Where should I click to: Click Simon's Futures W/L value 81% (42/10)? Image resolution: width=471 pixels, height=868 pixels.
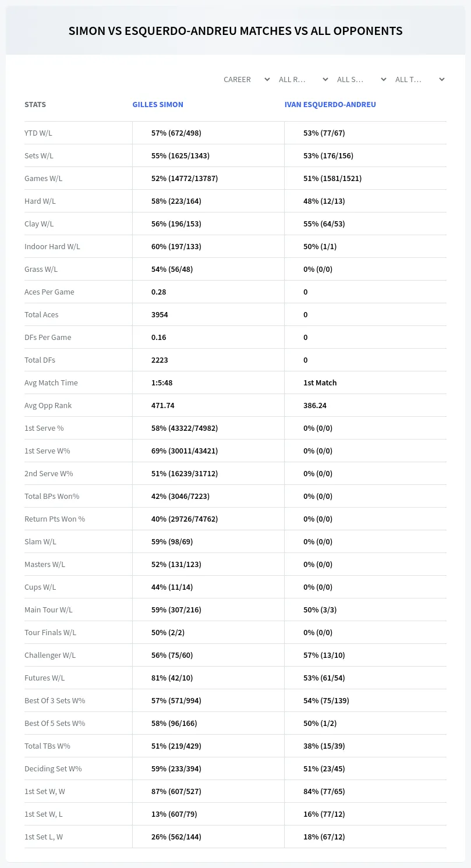click(172, 678)
